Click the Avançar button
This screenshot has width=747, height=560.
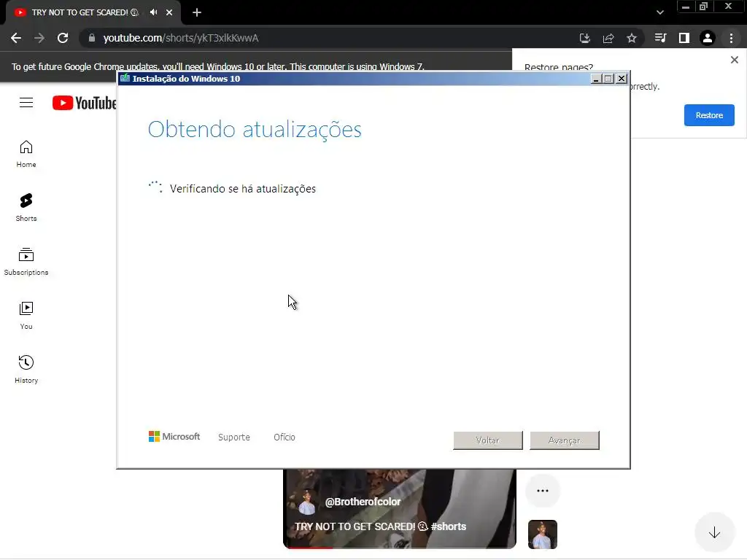pyautogui.click(x=565, y=440)
